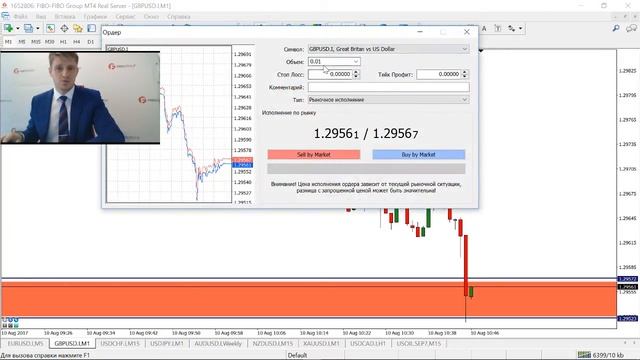Open the Вставка menu
640x360 pixels.
(64, 16)
